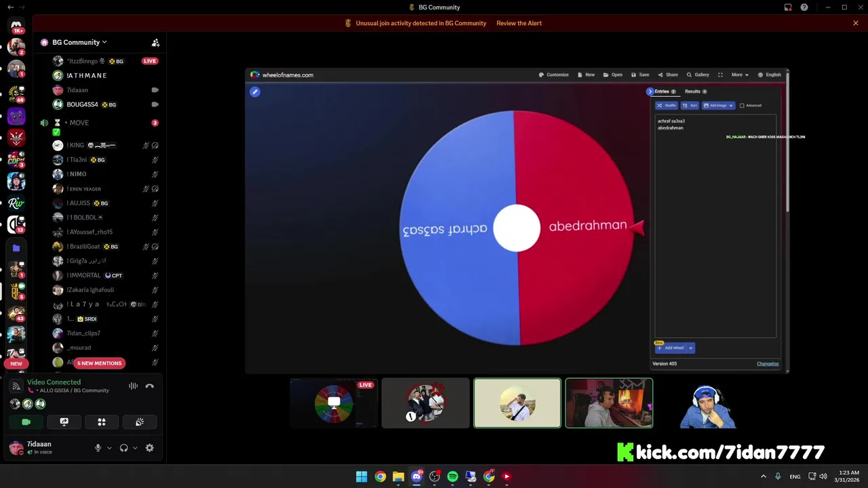The image size is (868, 488).
Task: Expand BG Community server dropdown
Action: pyautogui.click(x=79, y=42)
